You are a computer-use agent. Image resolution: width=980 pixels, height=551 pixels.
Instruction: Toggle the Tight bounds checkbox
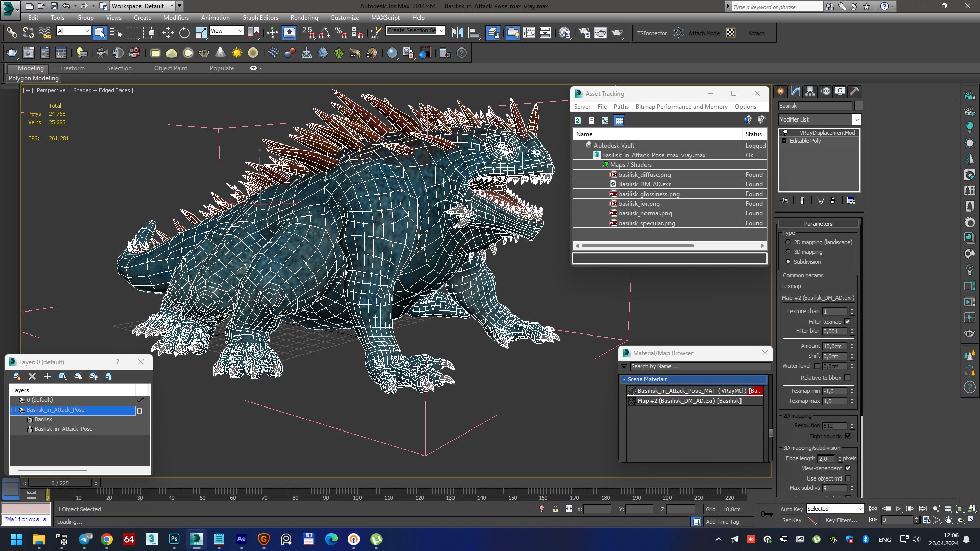click(848, 436)
